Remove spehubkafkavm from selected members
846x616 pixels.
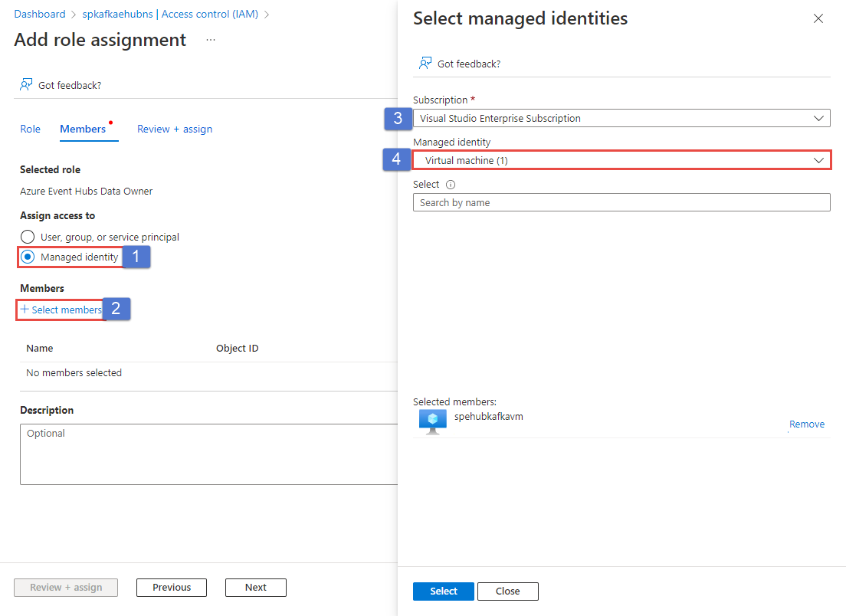click(807, 424)
